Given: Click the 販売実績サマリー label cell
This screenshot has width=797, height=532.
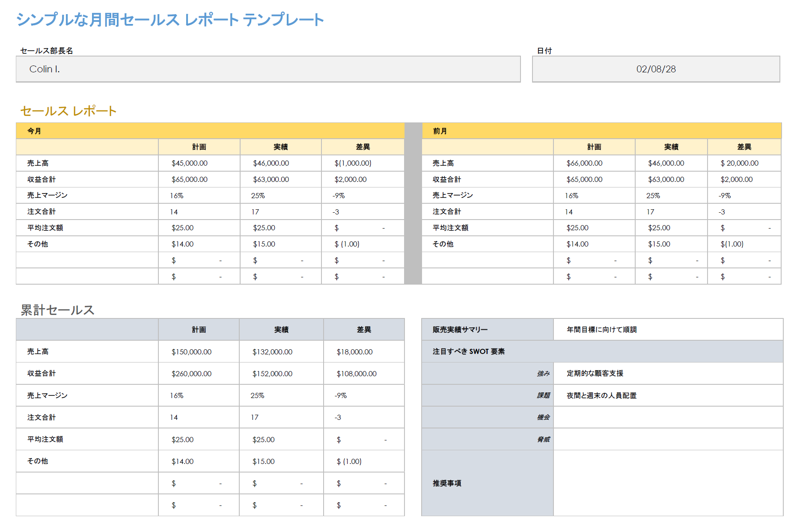Looking at the screenshot, I should [x=488, y=330].
